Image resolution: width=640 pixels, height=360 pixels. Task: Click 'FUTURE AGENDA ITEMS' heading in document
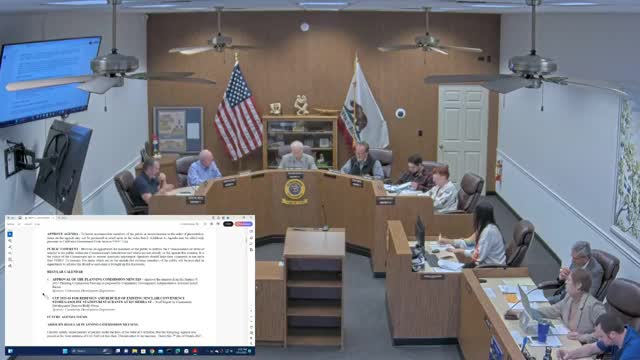click(67, 317)
